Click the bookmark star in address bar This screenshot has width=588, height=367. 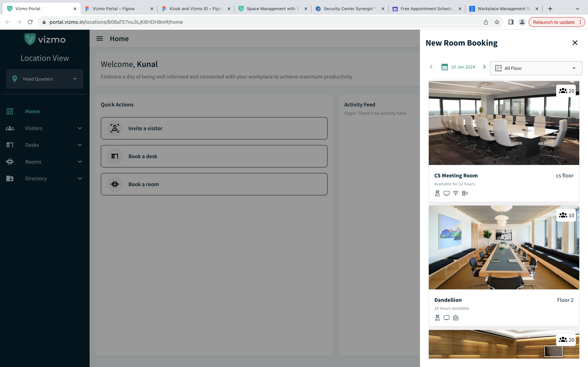coord(497,22)
